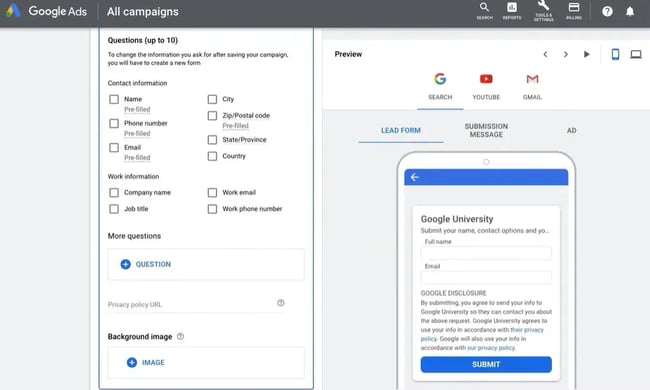Check the Email checkbox
Screen dimensions: 650x390
click(114, 148)
